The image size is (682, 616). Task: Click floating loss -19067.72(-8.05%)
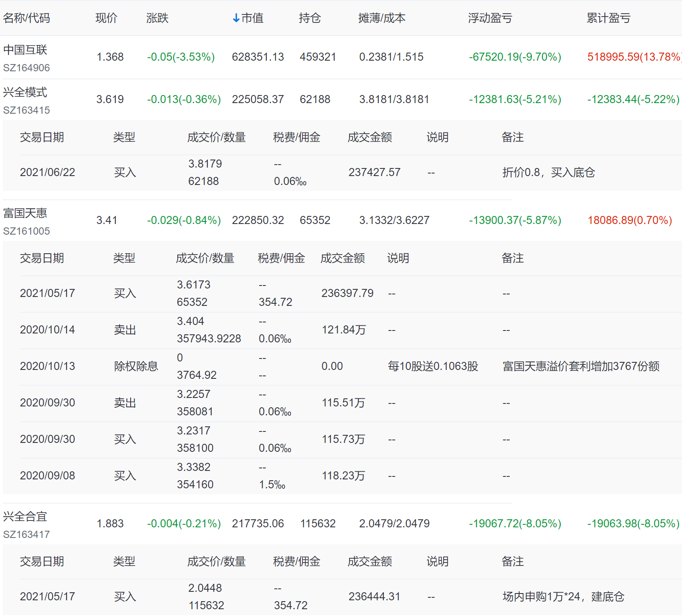click(x=515, y=524)
